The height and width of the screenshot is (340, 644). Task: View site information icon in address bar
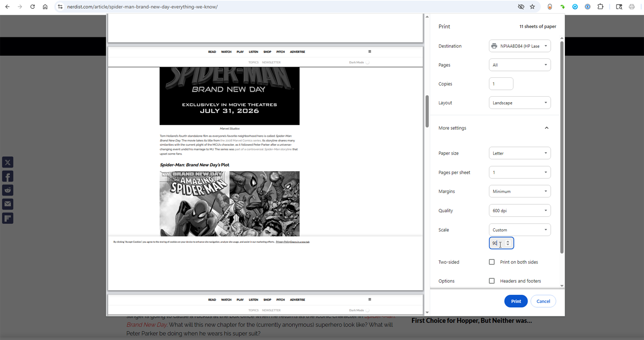60,7
